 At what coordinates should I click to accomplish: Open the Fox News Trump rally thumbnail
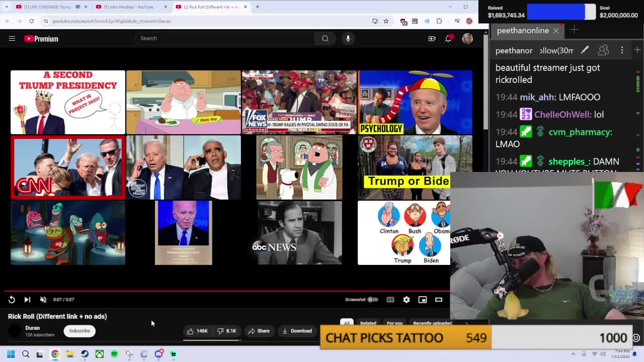[x=299, y=102]
